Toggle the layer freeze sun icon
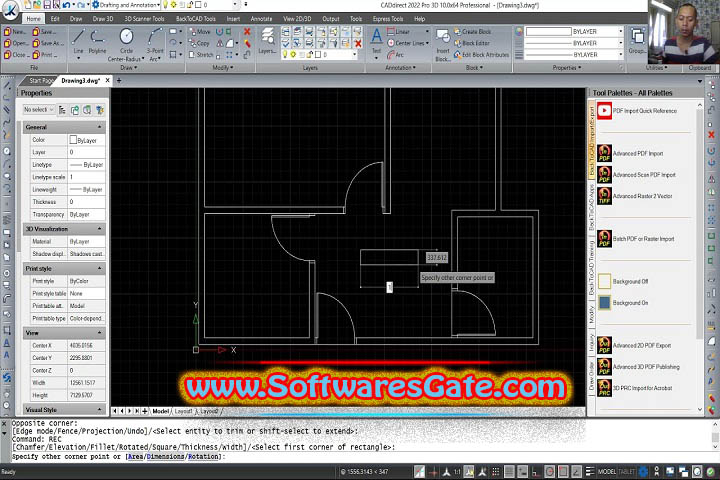This screenshot has height=480, width=720. [x=293, y=55]
